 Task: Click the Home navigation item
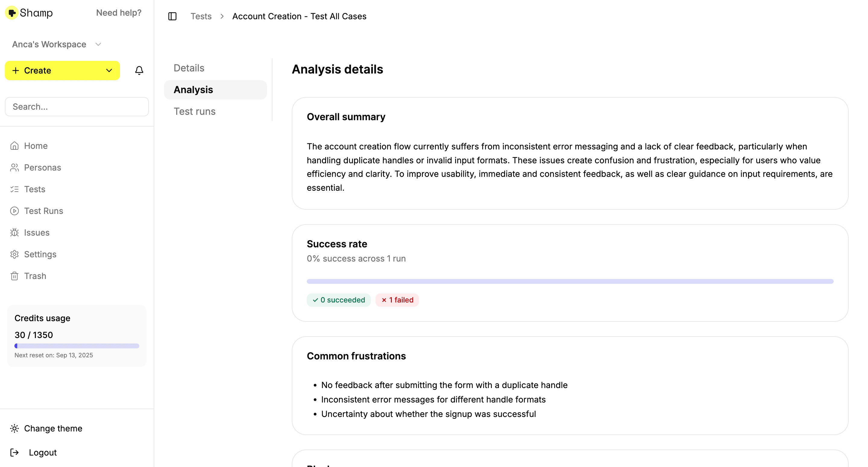pyautogui.click(x=36, y=146)
